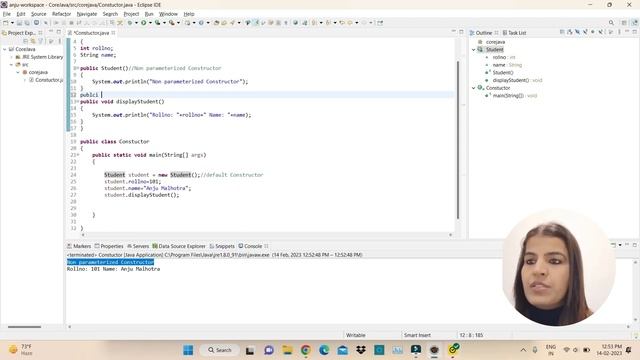This screenshot has width=640, height=360.
Task: Toggle Hide Static Fields and Methods in Outline
Action: [585, 32]
